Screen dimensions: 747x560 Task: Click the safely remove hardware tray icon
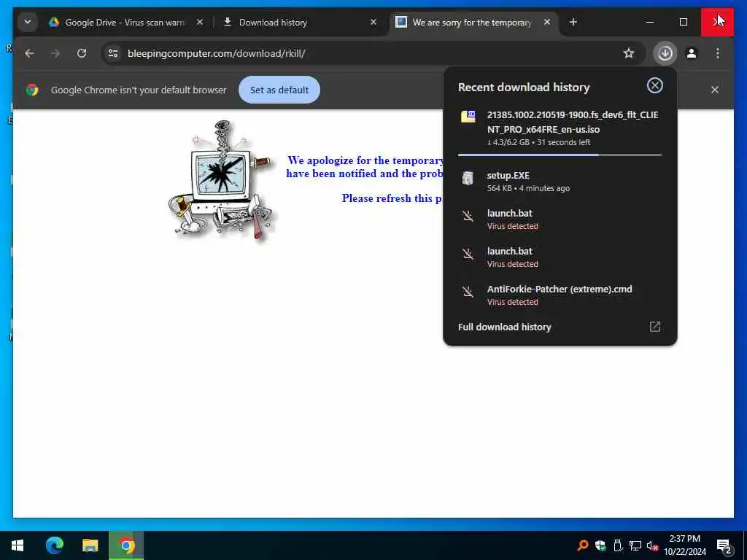(618, 545)
